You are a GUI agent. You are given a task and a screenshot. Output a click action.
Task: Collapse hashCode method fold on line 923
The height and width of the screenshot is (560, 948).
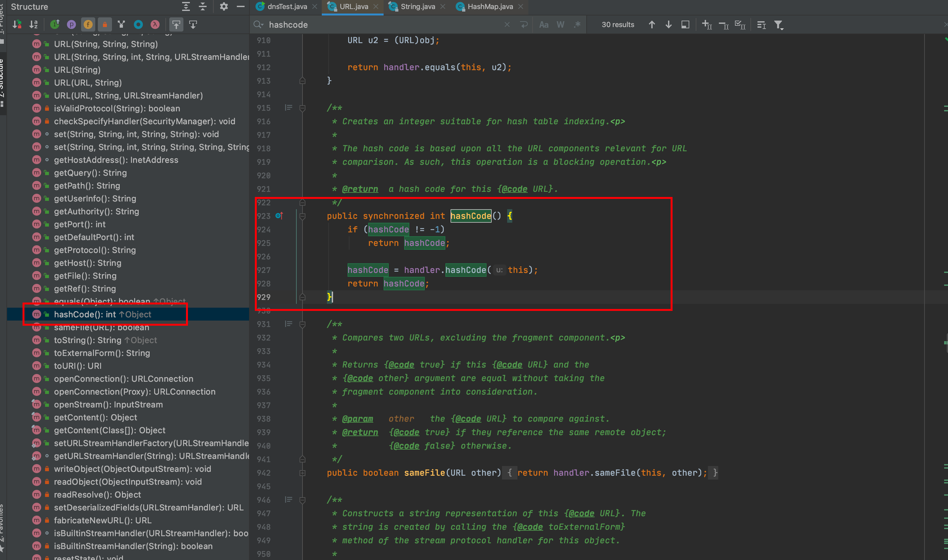[302, 216]
